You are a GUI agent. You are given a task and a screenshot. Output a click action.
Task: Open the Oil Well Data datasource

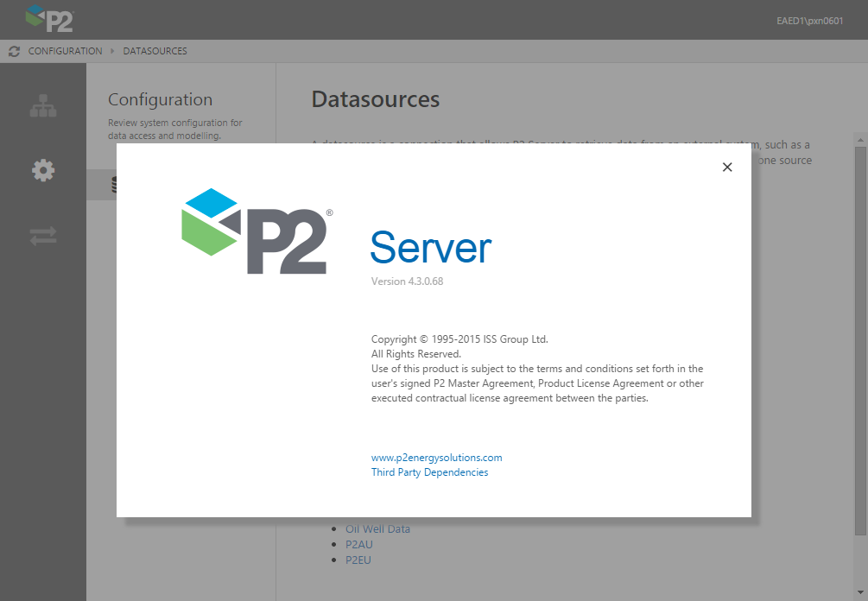tap(377, 529)
